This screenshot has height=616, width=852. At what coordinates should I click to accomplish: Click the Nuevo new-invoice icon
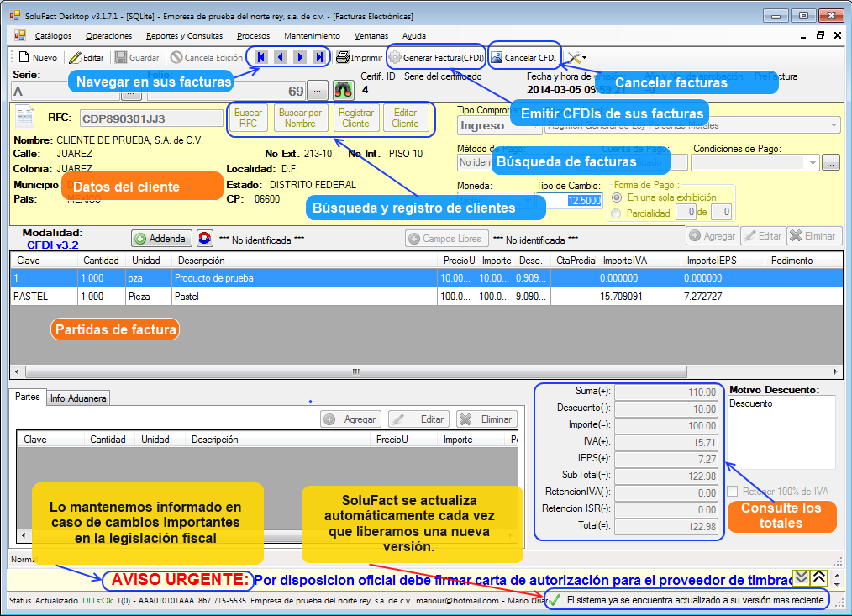pos(24,57)
